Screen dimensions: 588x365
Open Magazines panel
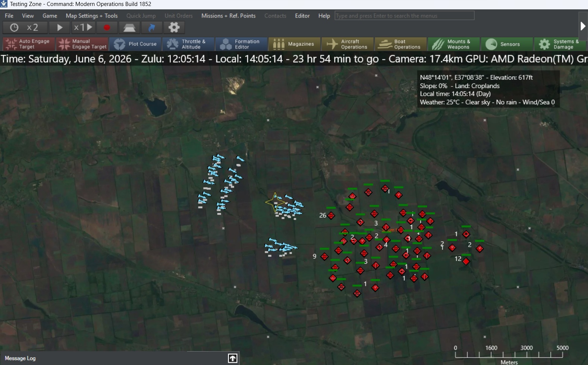(295, 44)
